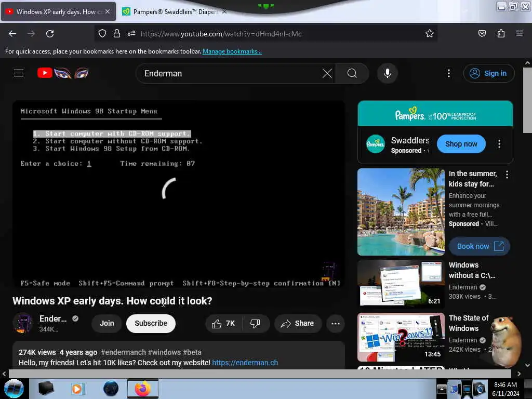Open the Firefox hamburger application menu
Viewport: 532px width, 399px height.
[x=520, y=34]
